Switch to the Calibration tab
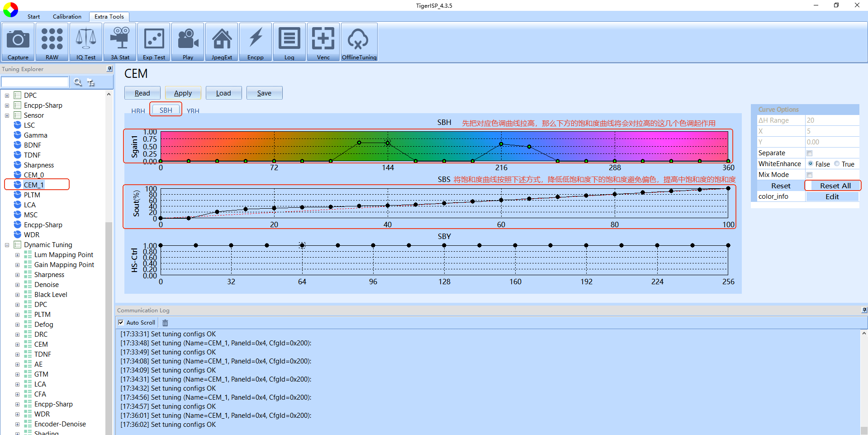 click(x=67, y=17)
